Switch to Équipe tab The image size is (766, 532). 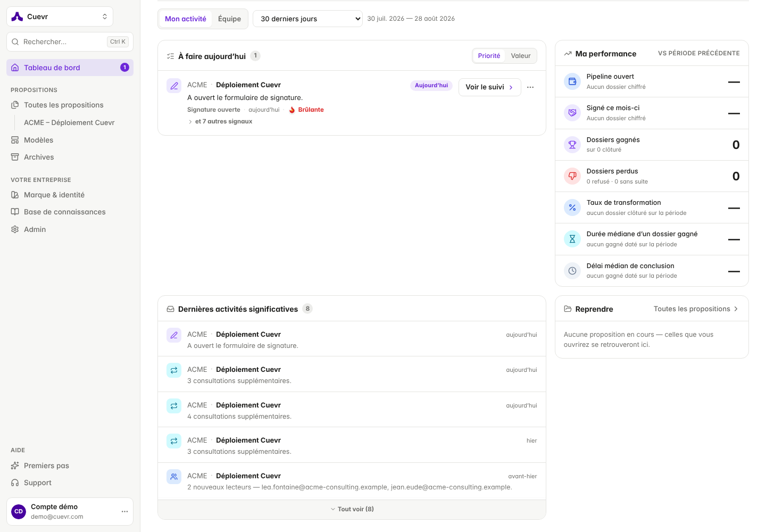(229, 19)
